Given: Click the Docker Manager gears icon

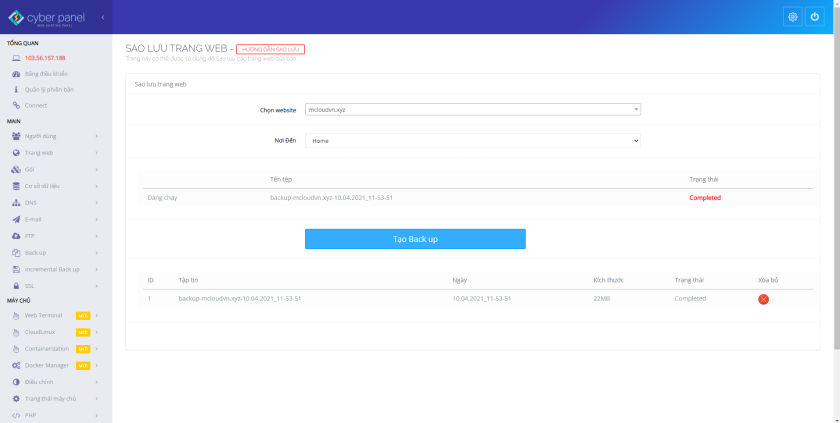Looking at the screenshot, I should (x=16, y=365).
